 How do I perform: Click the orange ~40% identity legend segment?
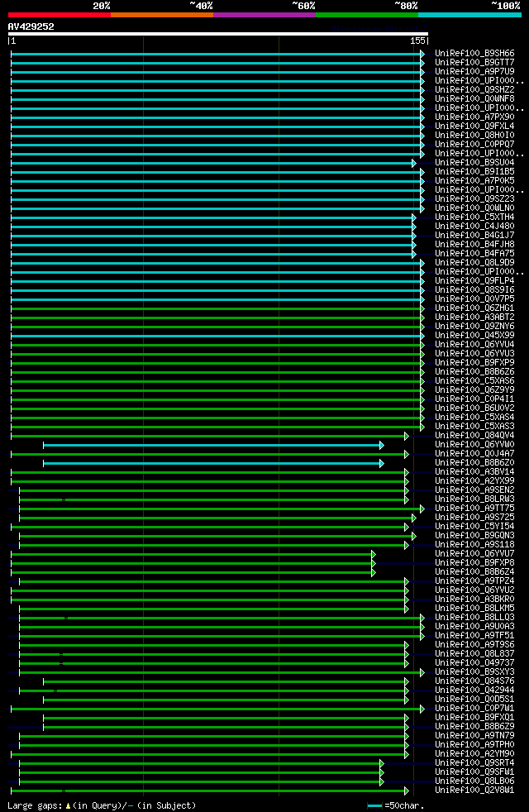(x=162, y=15)
